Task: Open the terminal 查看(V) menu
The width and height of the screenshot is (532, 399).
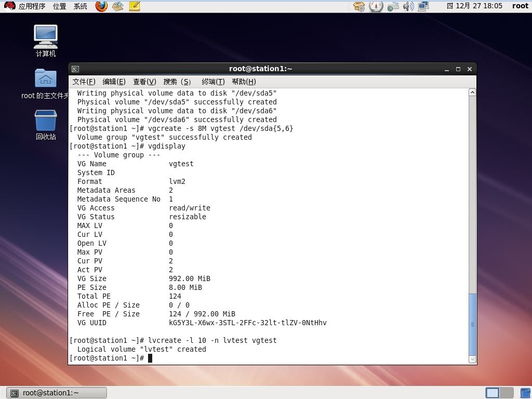Action: pos(144,82)
